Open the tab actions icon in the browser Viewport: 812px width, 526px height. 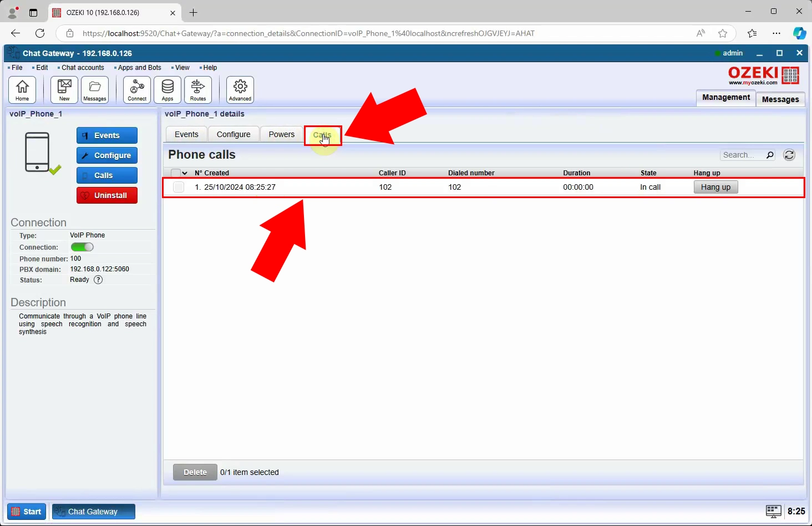tap(33, 12)
